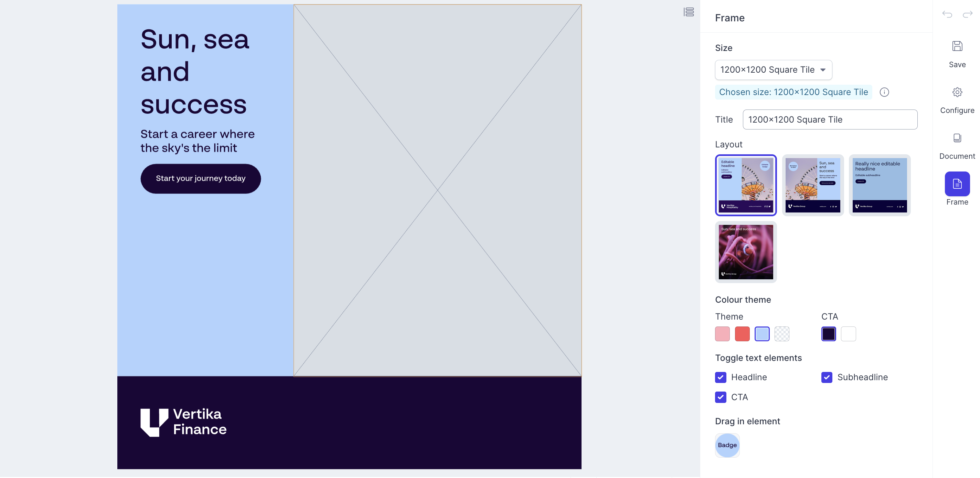The height and width of the screenshot is (478, 980).
Task: Click the 'Sun, sea and success' headline
Action: (x=195, y=72)
